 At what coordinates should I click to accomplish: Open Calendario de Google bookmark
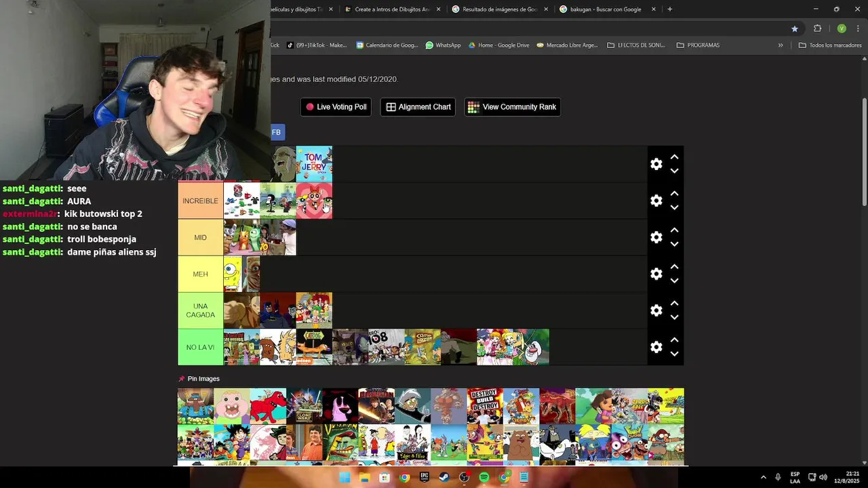coord(387,45)
